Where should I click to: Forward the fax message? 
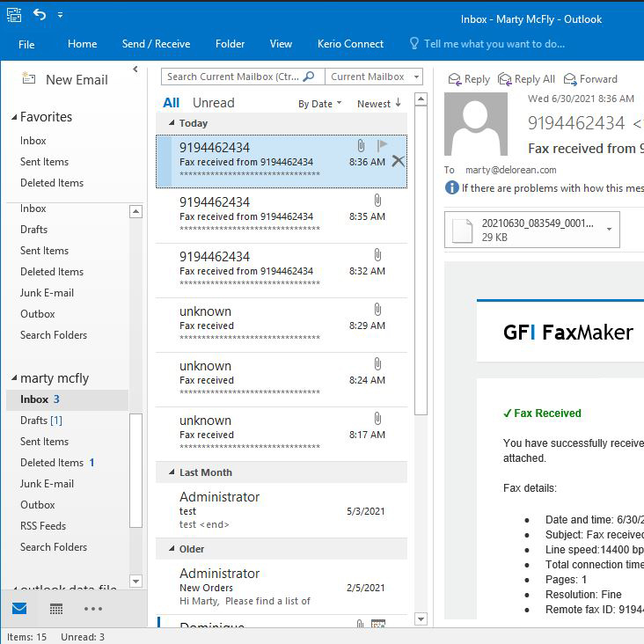[x=590, y=79]
